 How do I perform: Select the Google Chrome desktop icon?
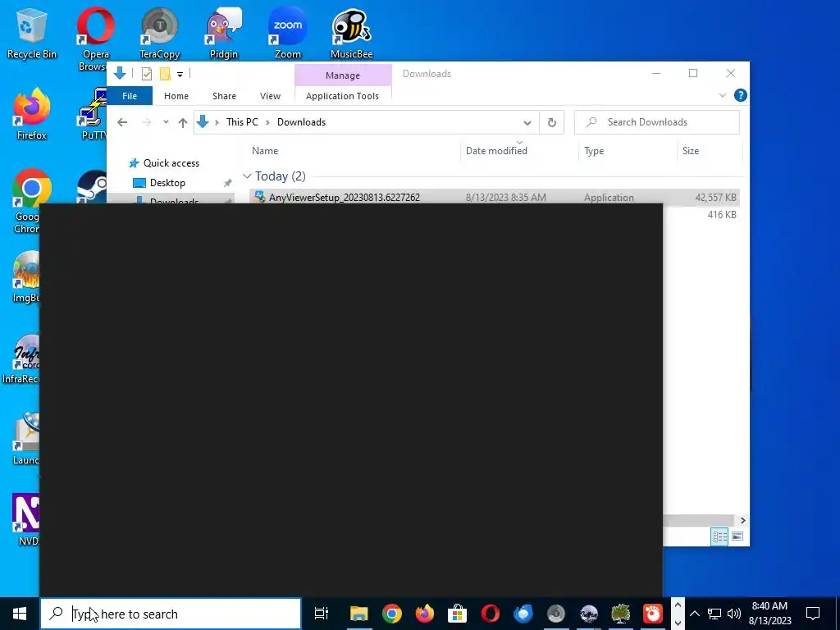pyautogui.click(x=27, y=201)
